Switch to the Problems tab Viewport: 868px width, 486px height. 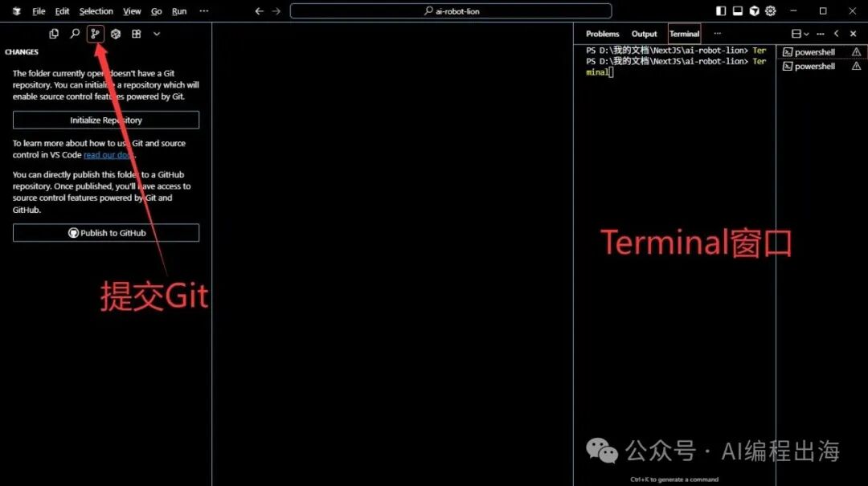(x=602, y=34)
